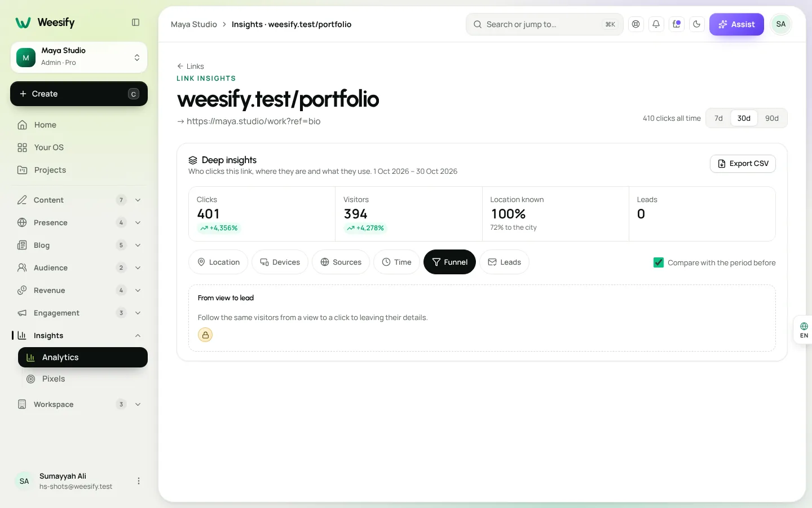Expand the Presence section
The width and height of the screenshot is (812, 508).
(x=79, y=222)
